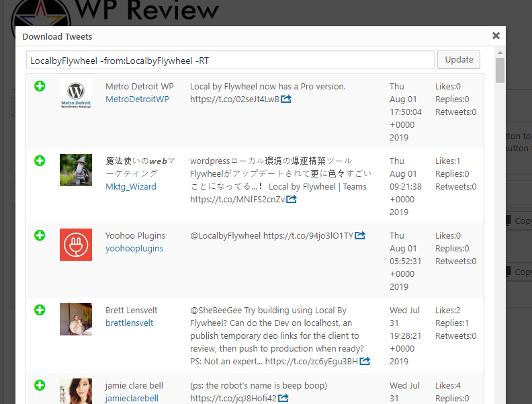Click the time '17:50:04' in first row

pos(406,112)
